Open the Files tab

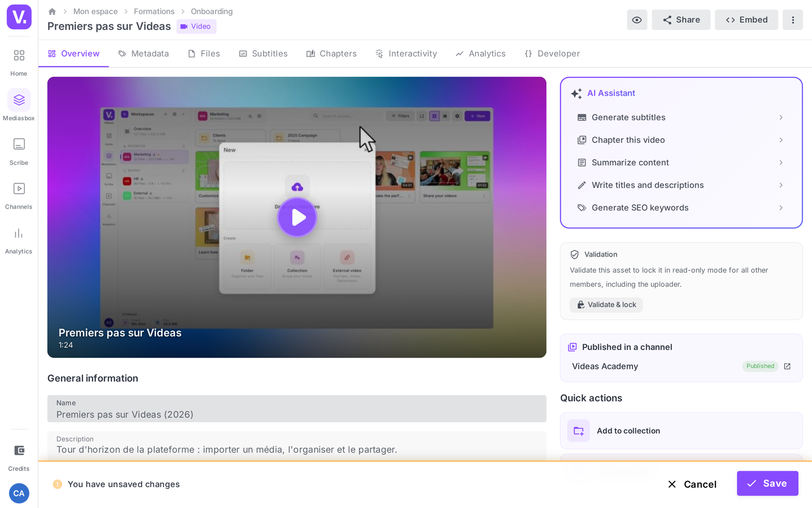(x=204, y=54)
